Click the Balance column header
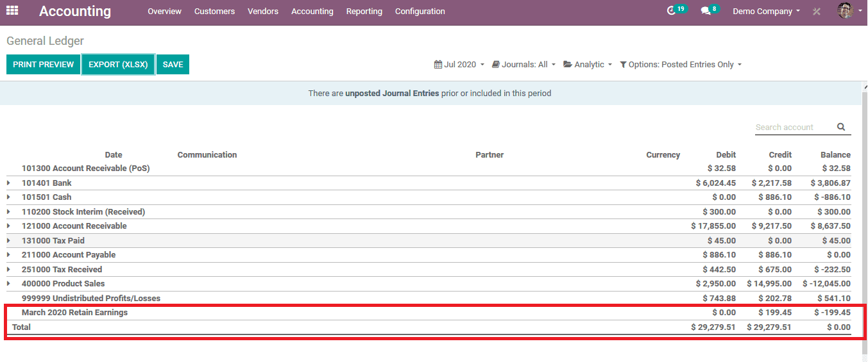Viewport: 868px width, 362px height. tap(835, 155)
